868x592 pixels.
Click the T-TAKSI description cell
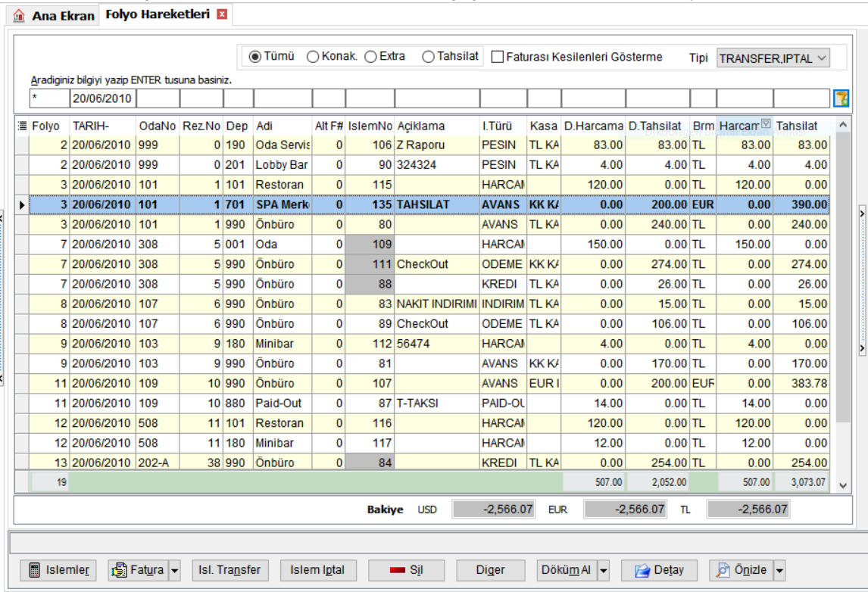pyautogui.click(x=437, y=403)
